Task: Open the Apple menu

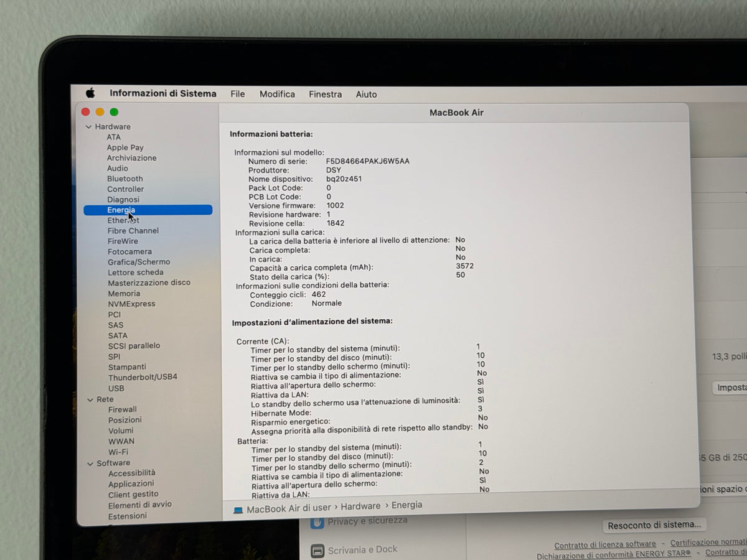Action: click(90, 93)
